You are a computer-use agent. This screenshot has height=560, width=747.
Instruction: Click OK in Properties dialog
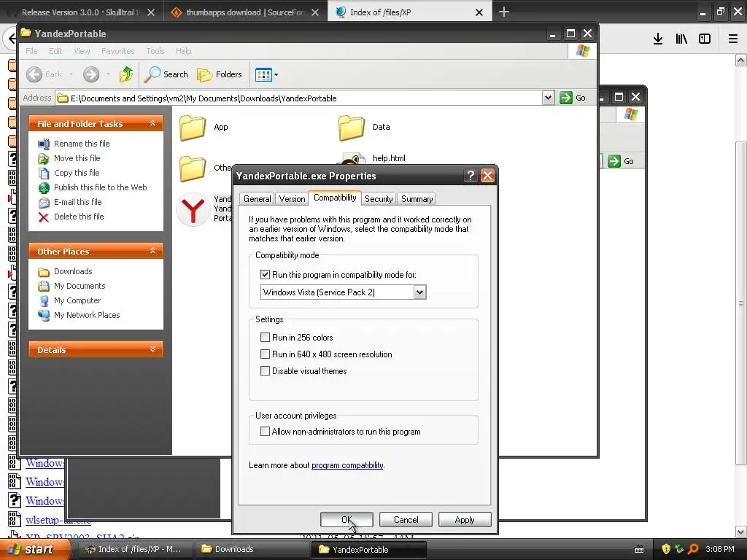click(347, 519)
